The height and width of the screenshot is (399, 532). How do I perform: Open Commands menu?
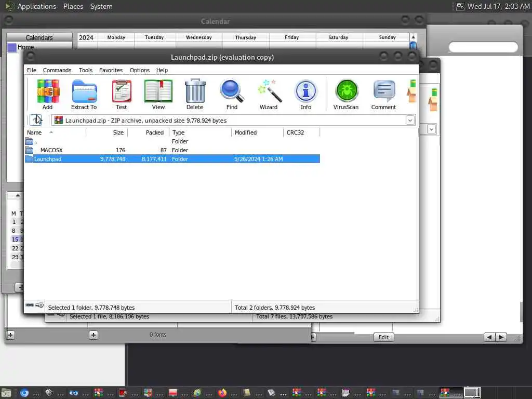click(57, 70)
